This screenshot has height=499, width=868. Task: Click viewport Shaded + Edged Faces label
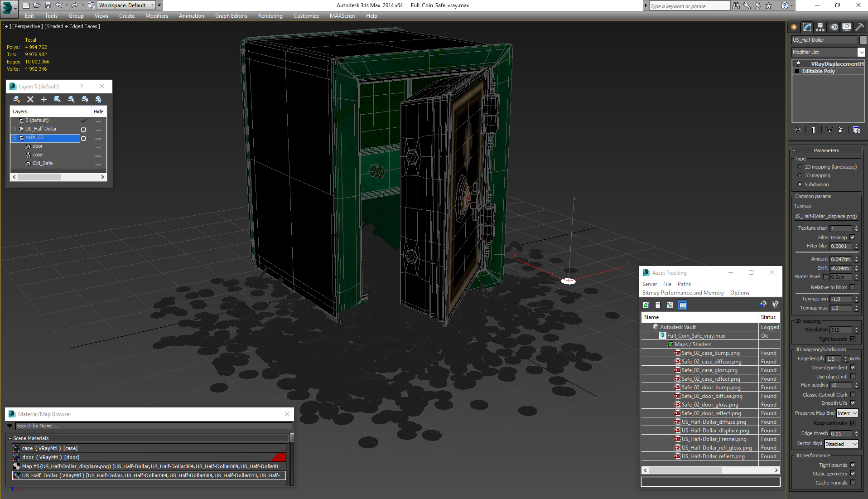[x=72, y=26]
